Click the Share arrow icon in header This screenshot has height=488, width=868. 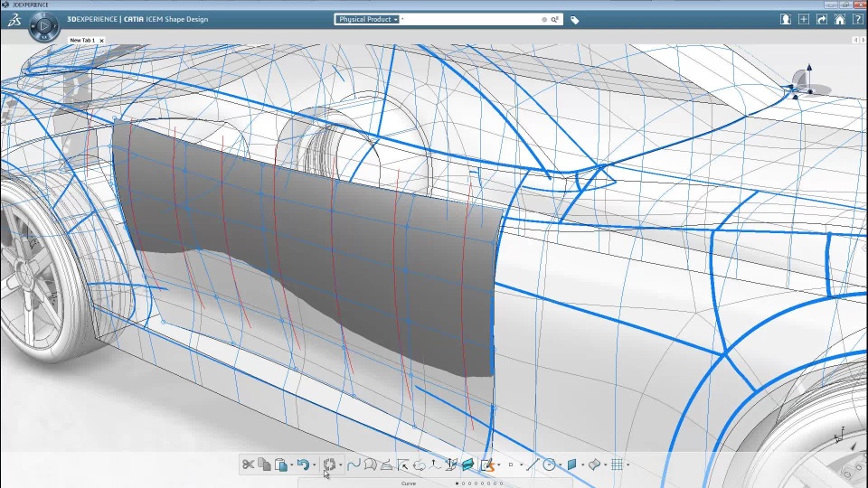(822, 19)
